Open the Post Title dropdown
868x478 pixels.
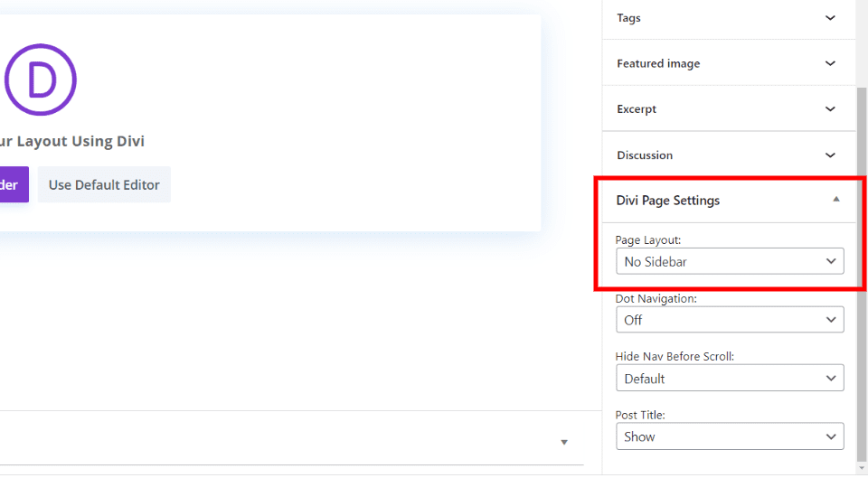point(730,436)
